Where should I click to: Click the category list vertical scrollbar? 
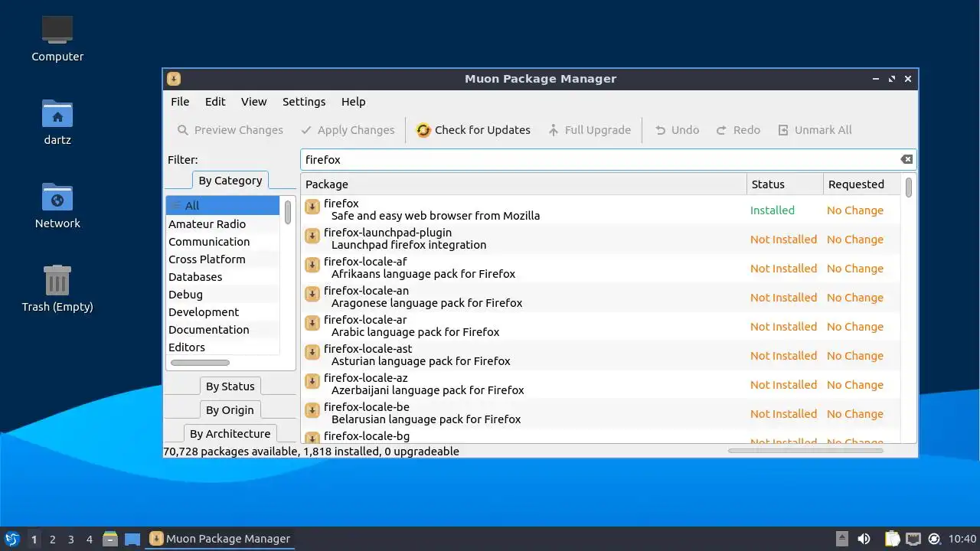pyautogui.click(x=288, y=212)
